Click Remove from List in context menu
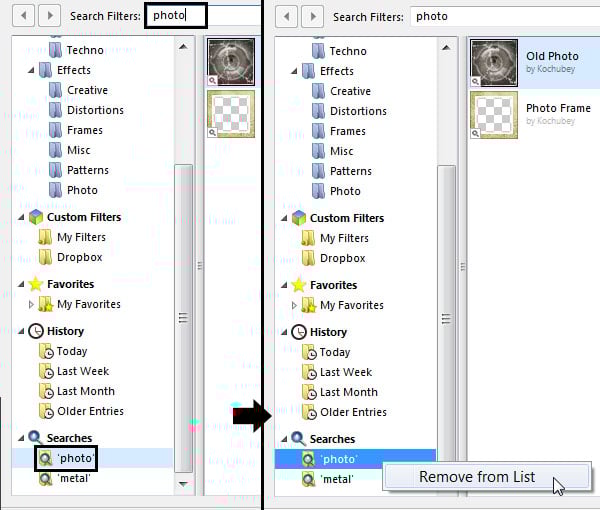 click(x=476, y=477)
